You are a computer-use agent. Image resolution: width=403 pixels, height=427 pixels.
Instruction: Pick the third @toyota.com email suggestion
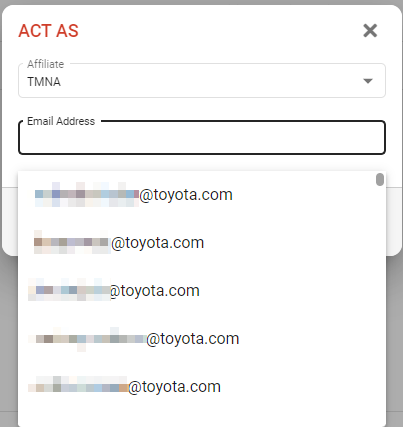click(x=197, y=291)
